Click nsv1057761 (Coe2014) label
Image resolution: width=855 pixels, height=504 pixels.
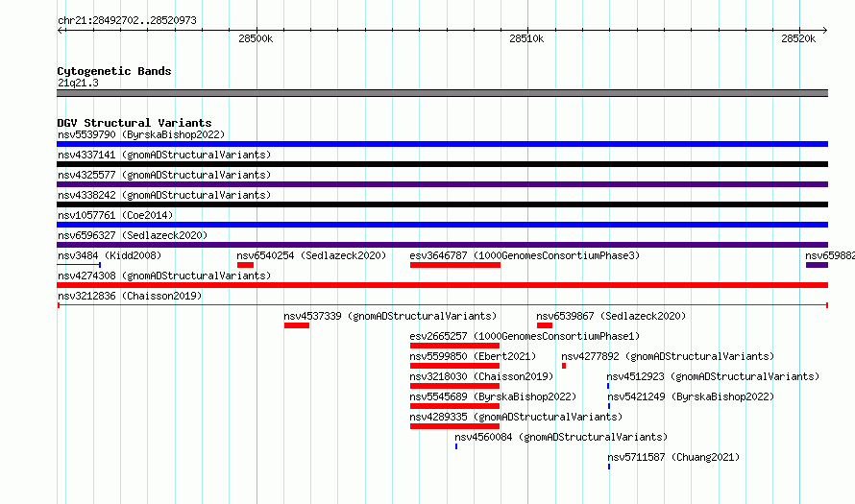pyautogui.click(x=115, y=215)
